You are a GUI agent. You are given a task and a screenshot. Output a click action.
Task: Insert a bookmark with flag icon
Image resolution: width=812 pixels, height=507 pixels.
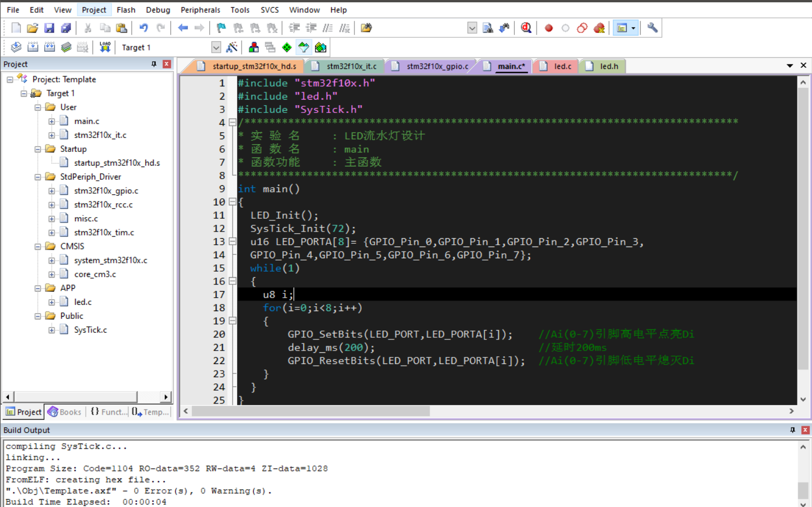(221, 28)
